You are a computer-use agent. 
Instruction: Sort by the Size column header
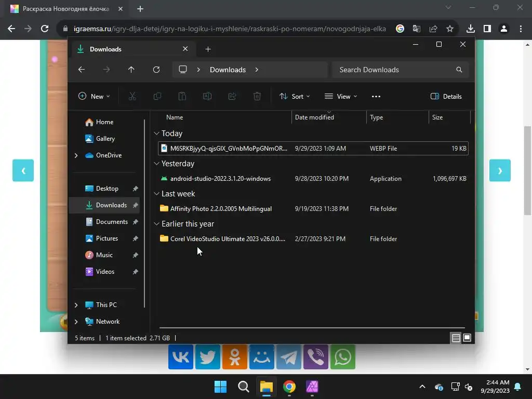coord(437,117)
